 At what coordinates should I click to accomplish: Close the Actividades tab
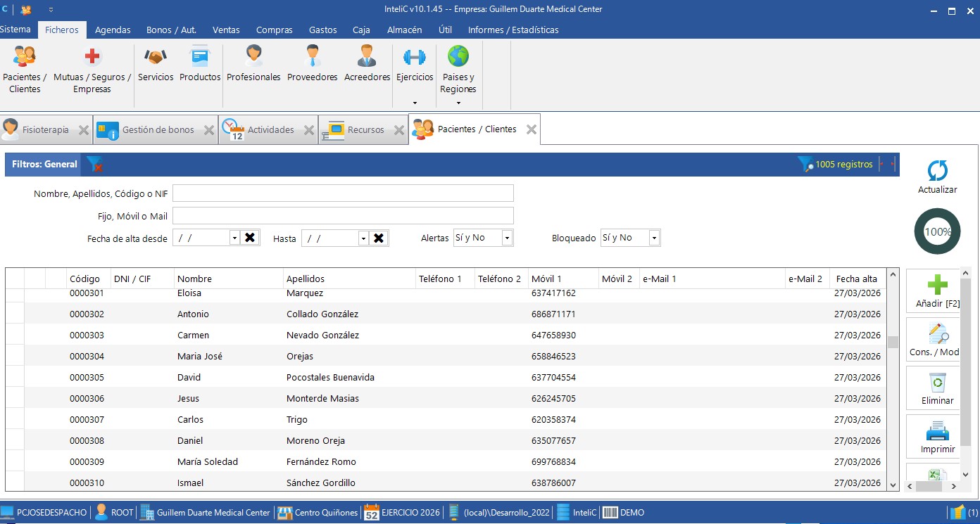coord(308,130)
